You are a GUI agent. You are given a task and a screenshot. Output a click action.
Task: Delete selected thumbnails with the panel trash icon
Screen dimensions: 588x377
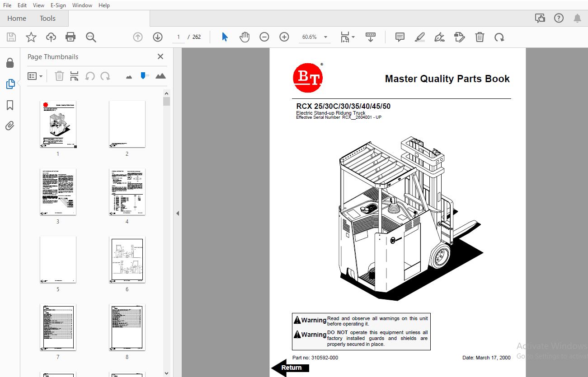(59, 76)
